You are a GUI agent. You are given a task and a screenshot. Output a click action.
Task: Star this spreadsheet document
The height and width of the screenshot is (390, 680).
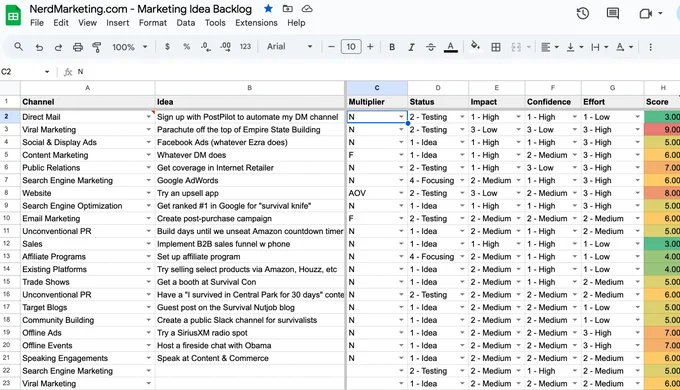click(268, 9)
